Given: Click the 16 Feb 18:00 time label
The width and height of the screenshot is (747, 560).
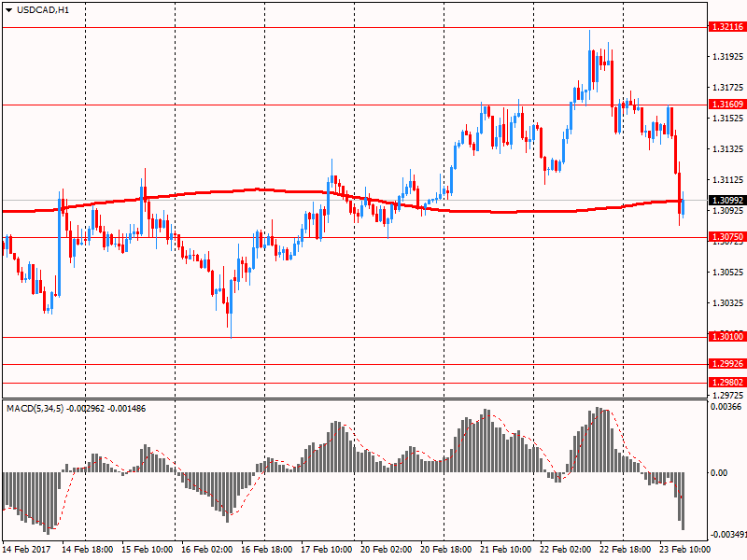Looking at the screenshot, I should pos(267,550).
